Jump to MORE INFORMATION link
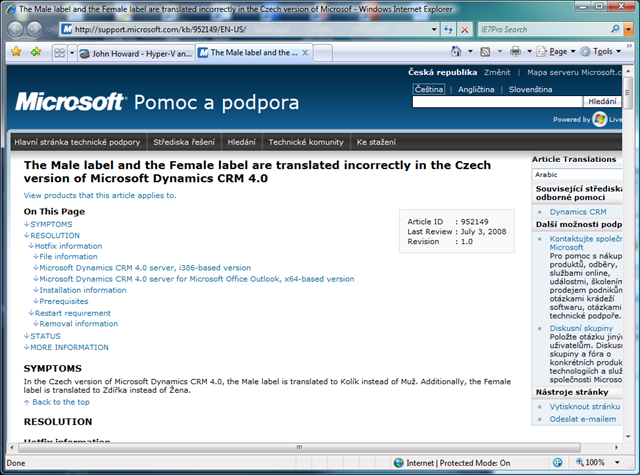Screen dimensions: 640x475 (x=69, y=347)
